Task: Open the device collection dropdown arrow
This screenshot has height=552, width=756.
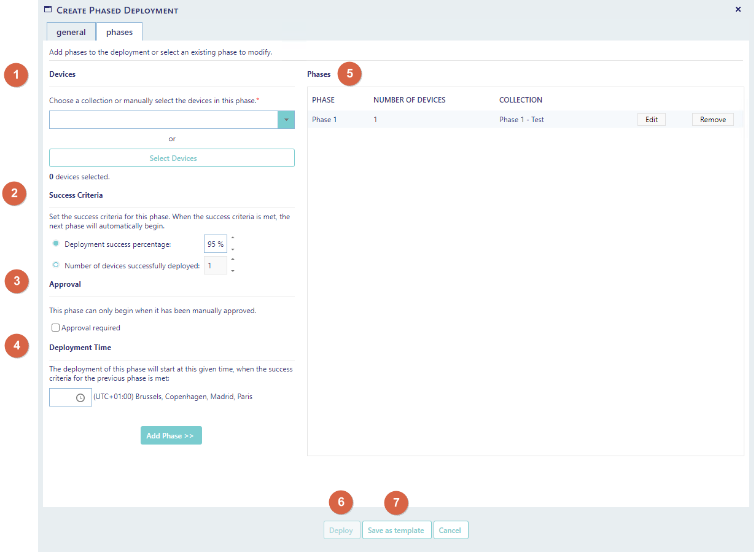Action: pos(286,120)
